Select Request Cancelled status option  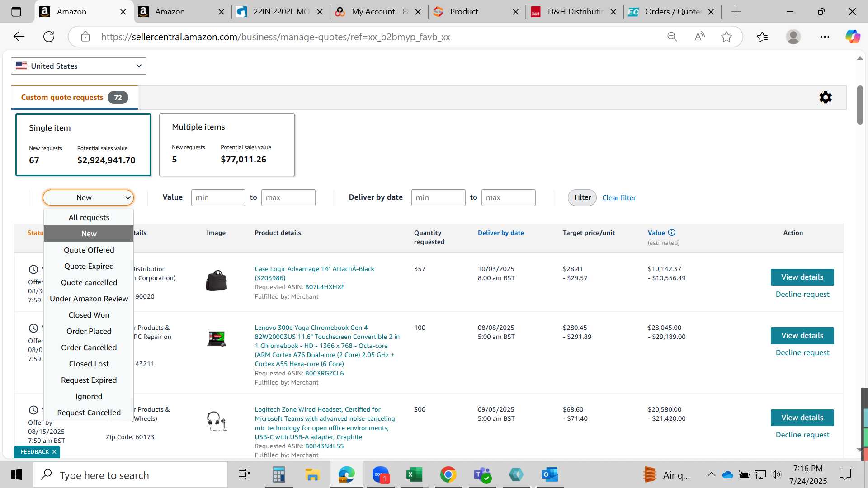point(89,413)
